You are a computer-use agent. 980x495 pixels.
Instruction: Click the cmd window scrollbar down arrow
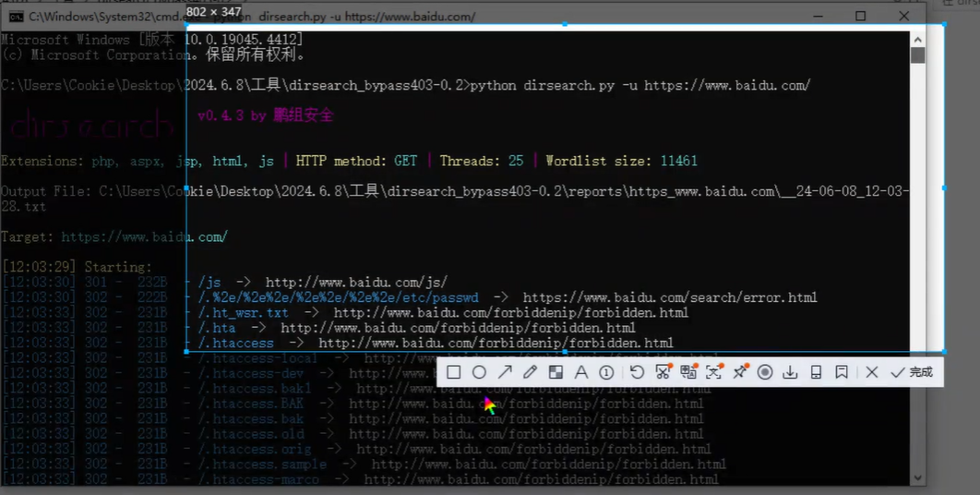tap(917, 478)
